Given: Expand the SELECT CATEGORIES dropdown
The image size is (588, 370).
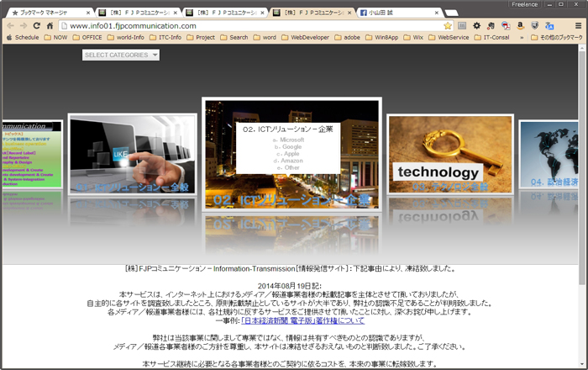Looking at the screenshot, I should click(x=121, y=55).
